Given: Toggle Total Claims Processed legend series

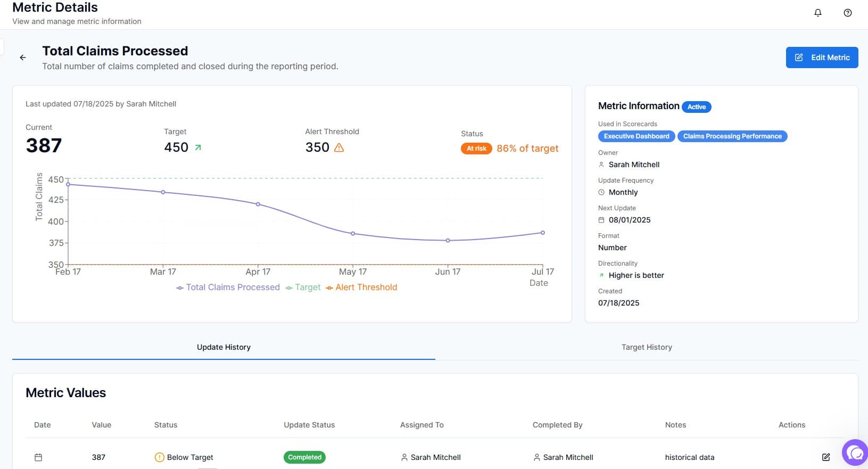Looking at the screenshot, I should click(x=228, y=287).
